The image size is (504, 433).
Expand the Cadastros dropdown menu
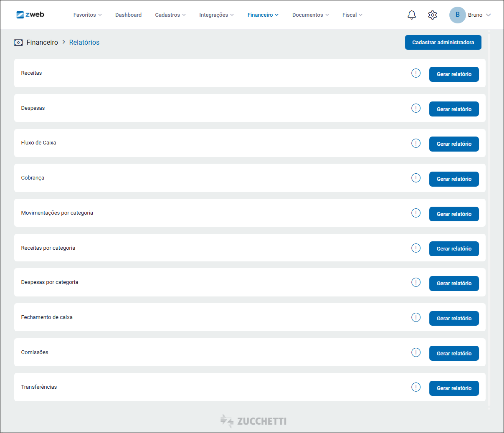pyautogui.click(x=170, y=15)
